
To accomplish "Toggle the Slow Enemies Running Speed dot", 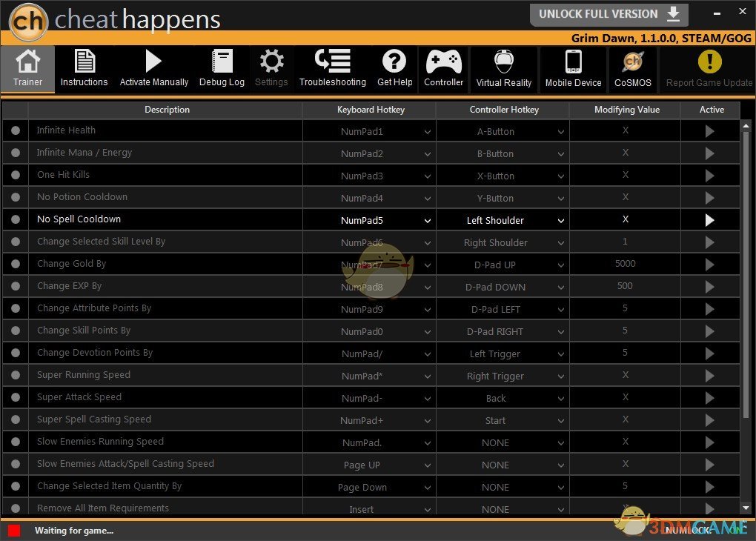I will pyautogui.click(x=16, y=441).
